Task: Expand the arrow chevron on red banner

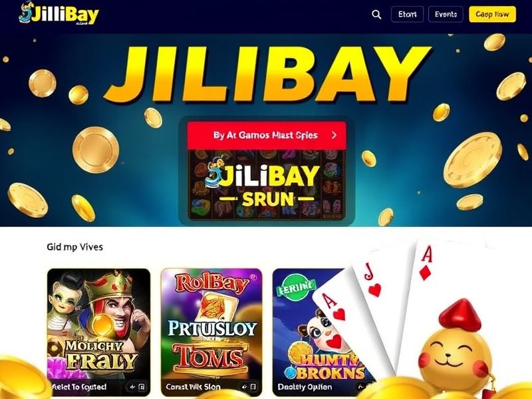Action: click(x=334, y=135)
